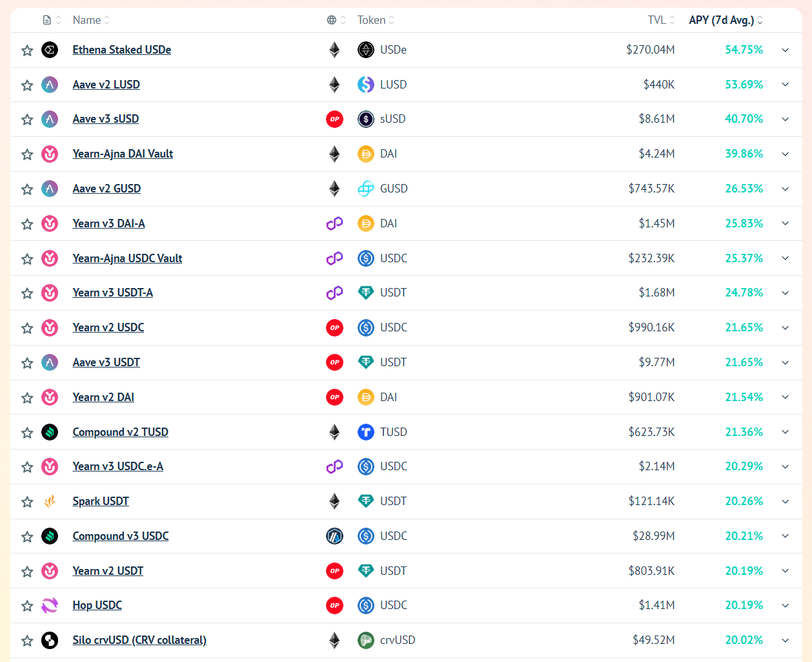Star the Yearn v3 DAI-A row

(x=27, y=224)
